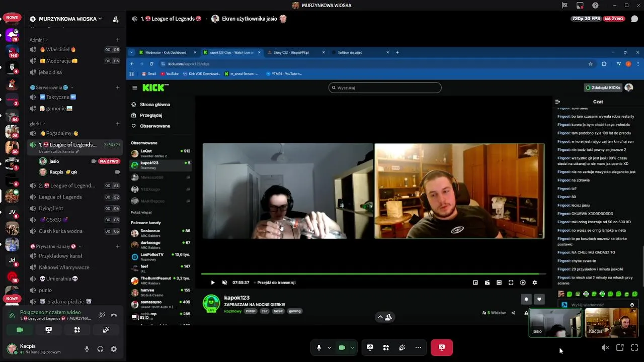This screenshot has height=362, width=644.
Task: Join the CS:GO voice channel
Action: coord(74,220)
